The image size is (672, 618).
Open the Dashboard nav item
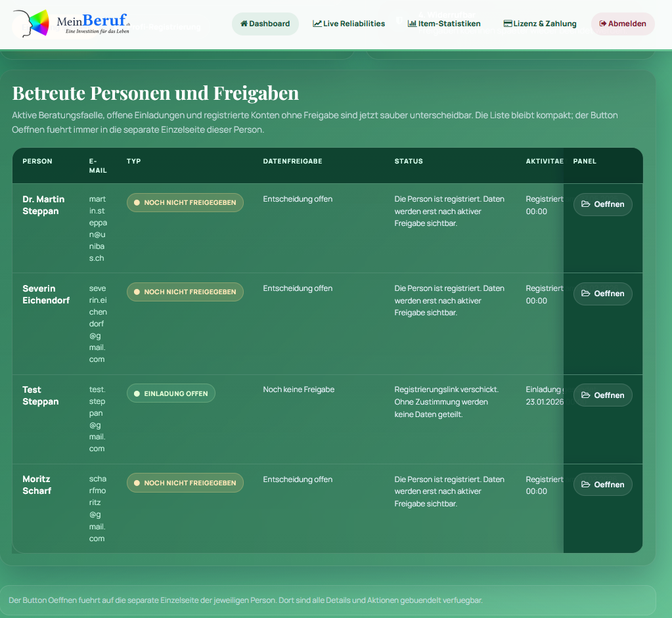point(265,24)
